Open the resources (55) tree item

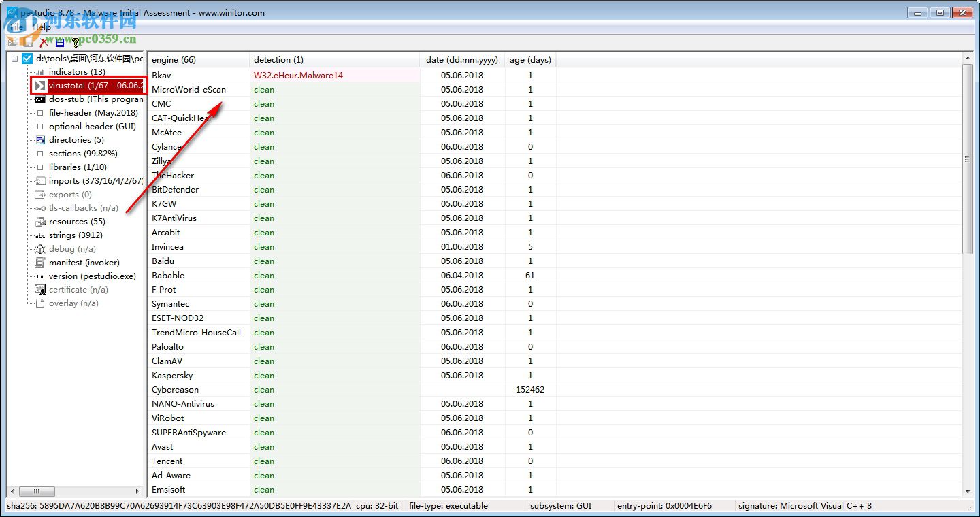[77, 222]
